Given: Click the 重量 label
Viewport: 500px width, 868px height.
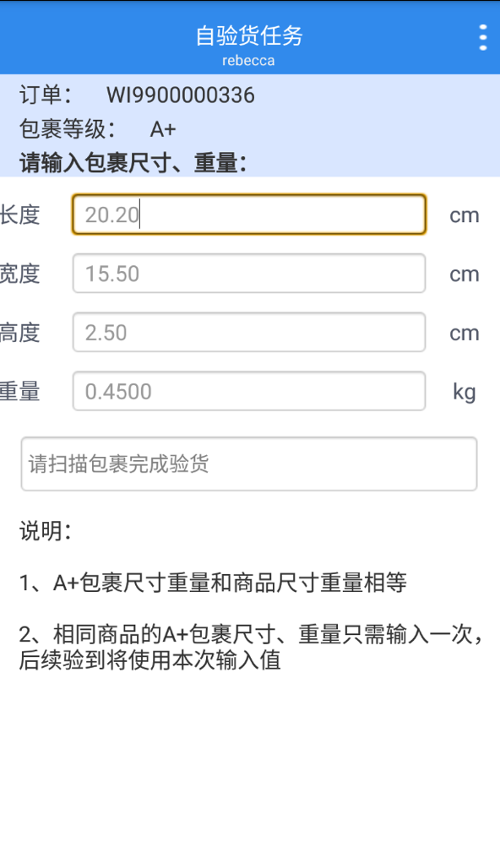Looking at the screenshot, I should tap(20, 392).
